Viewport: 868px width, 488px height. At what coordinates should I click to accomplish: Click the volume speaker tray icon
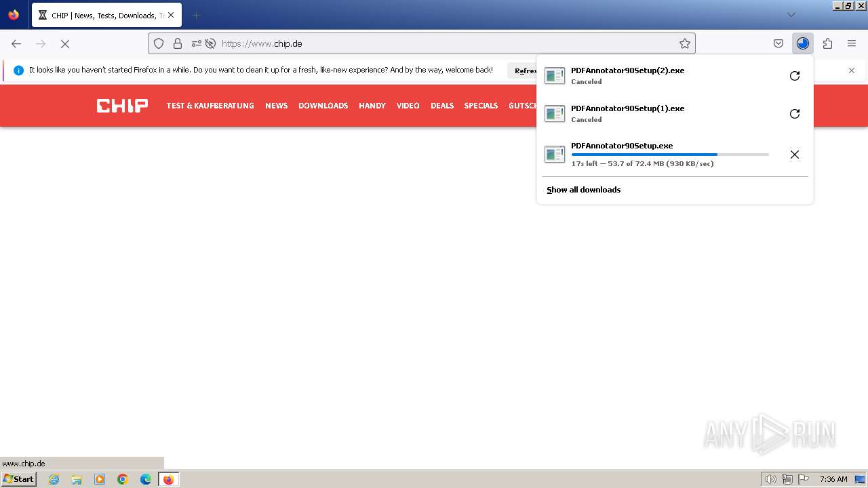pyautogui.click(x=770, y=479)
